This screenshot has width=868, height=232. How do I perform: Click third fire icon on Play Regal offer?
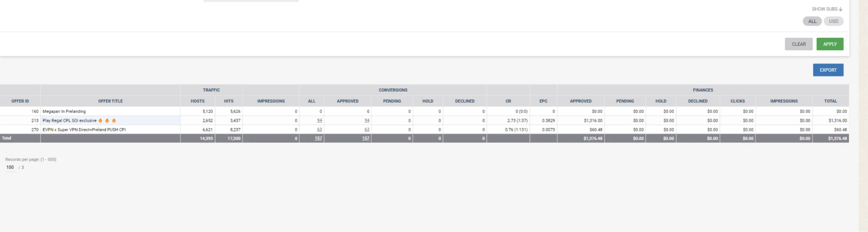(114, 120)
